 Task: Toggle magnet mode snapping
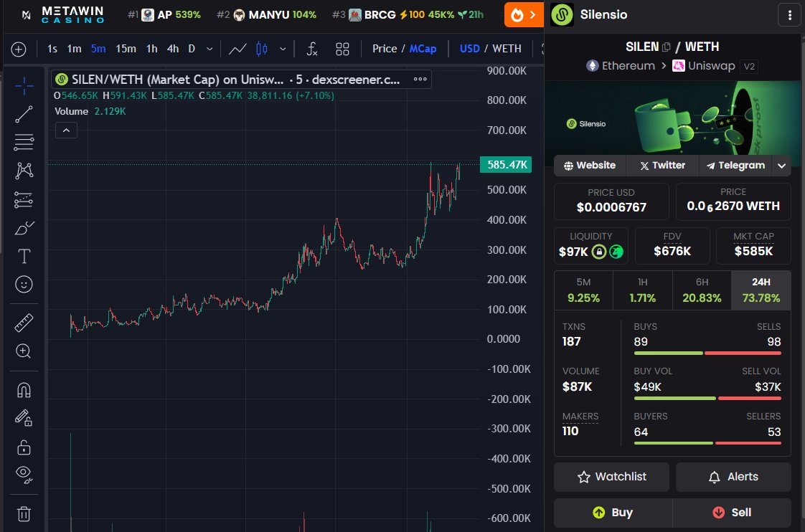point(24,391)
